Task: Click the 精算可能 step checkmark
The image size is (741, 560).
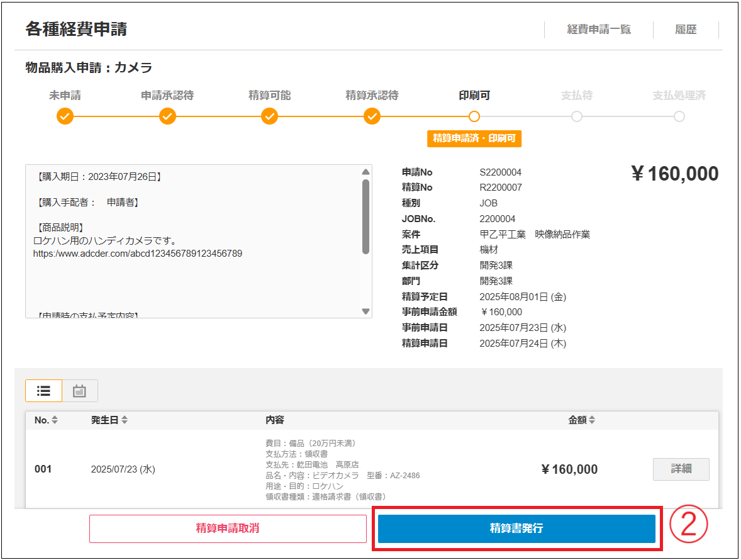Action: tap(270, 116)
